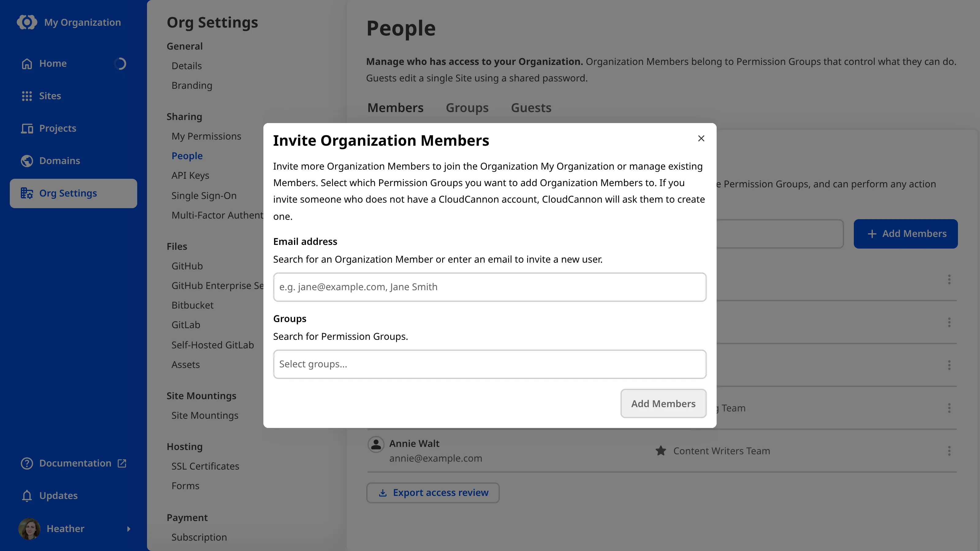Click the Domains globe icon
This screenshot has height=551, width=980.
tap(27, 161)
